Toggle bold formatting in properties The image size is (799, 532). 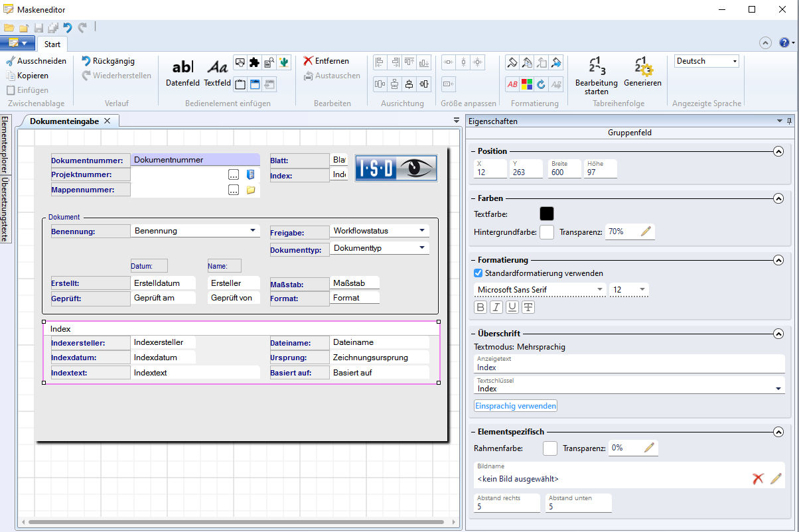click(x=480, y=307)
